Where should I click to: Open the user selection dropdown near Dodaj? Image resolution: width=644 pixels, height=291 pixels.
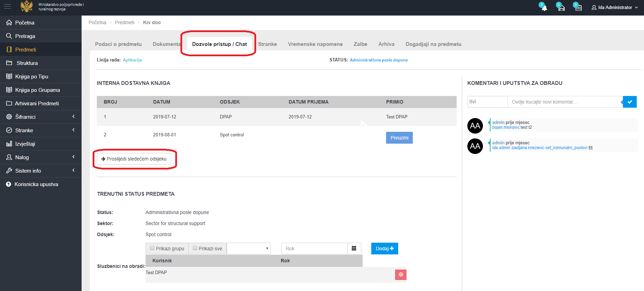point(249,249)
